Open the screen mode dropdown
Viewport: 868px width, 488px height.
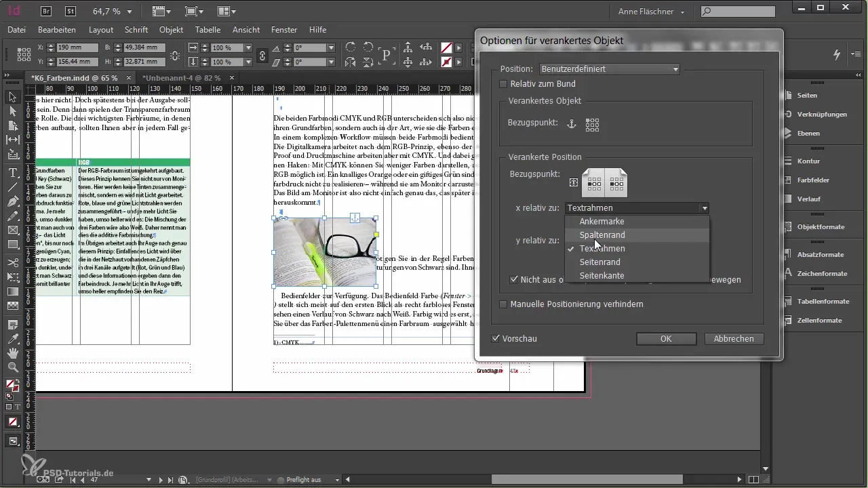click(195, 12)
